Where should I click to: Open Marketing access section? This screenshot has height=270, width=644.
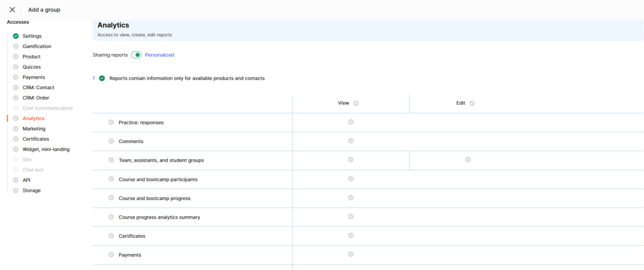(x=34, y=129)
